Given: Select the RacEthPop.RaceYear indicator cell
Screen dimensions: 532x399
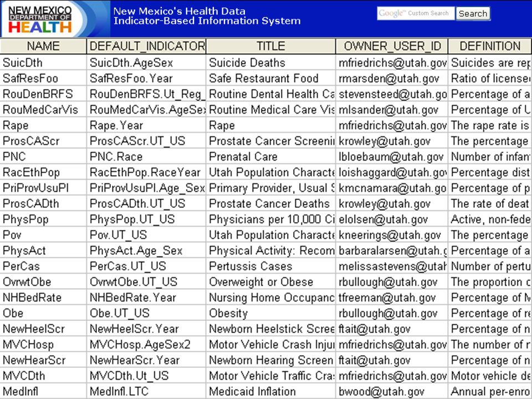Looking at the screenshot, I should click(x=146, y=172).
